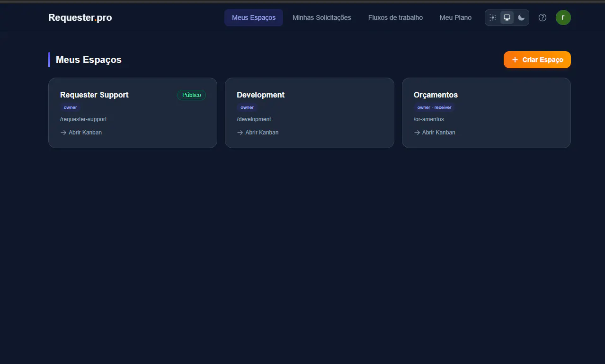Image resolution: width=605 pixels, height=364 pixels.
Task: Select /requester-support path text
Action: pos(83,119)
